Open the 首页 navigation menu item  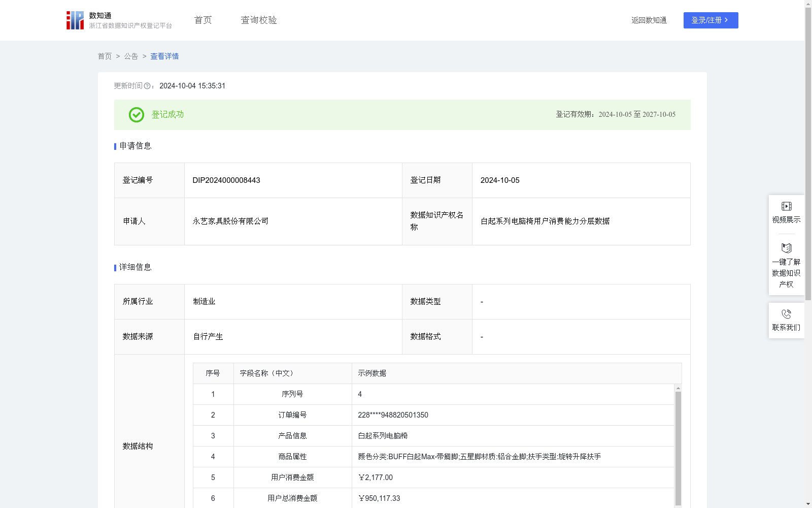click(x=203, y=20)
